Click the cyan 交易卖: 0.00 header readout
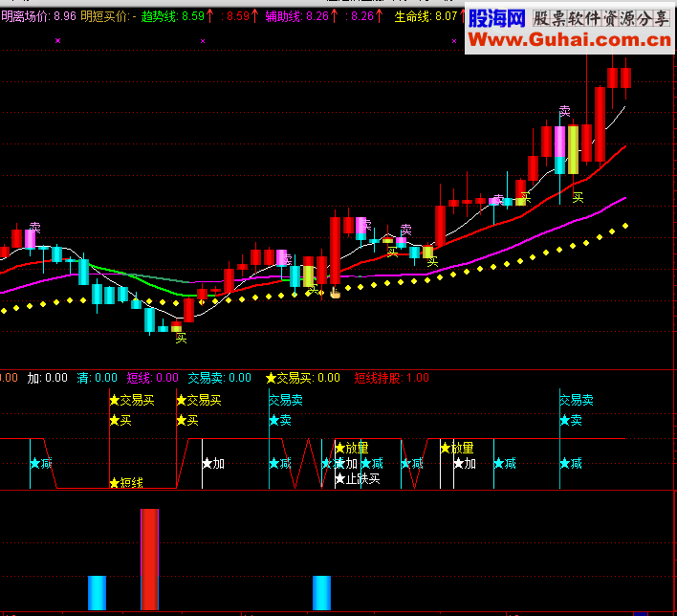This screenshot has height=616, width=677. coord(219,378)
